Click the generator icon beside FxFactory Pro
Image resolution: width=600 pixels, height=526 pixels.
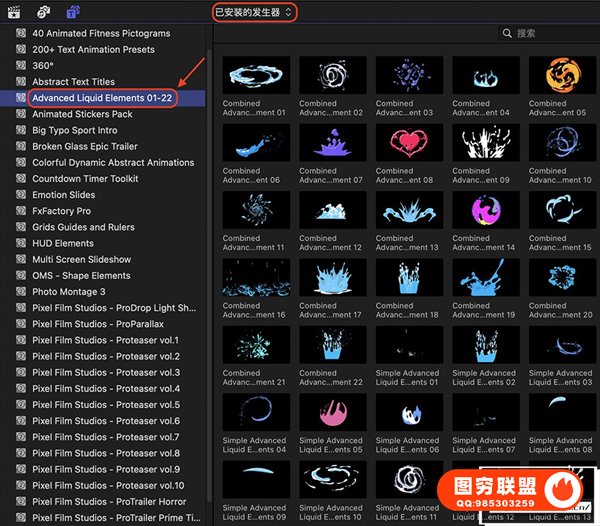(21, 211)
